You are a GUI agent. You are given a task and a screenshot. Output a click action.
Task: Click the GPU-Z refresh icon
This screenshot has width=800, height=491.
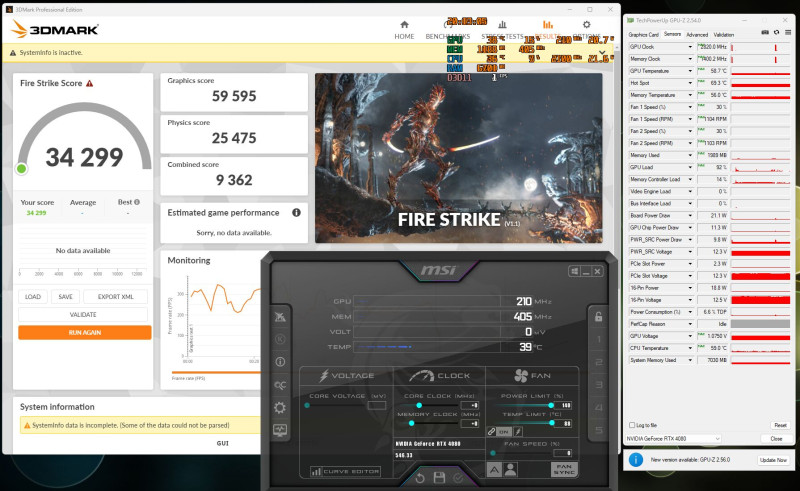tap(776, 32)
